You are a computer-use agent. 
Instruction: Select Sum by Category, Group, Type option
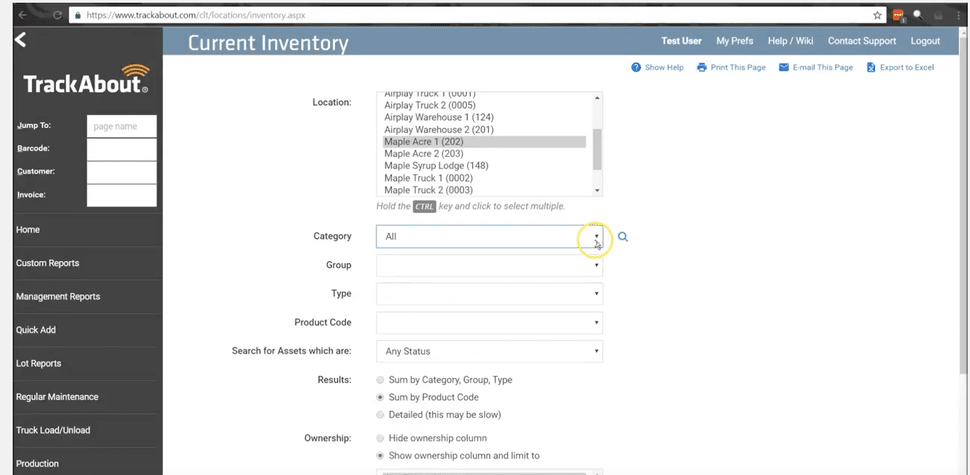tap(380, 380)
